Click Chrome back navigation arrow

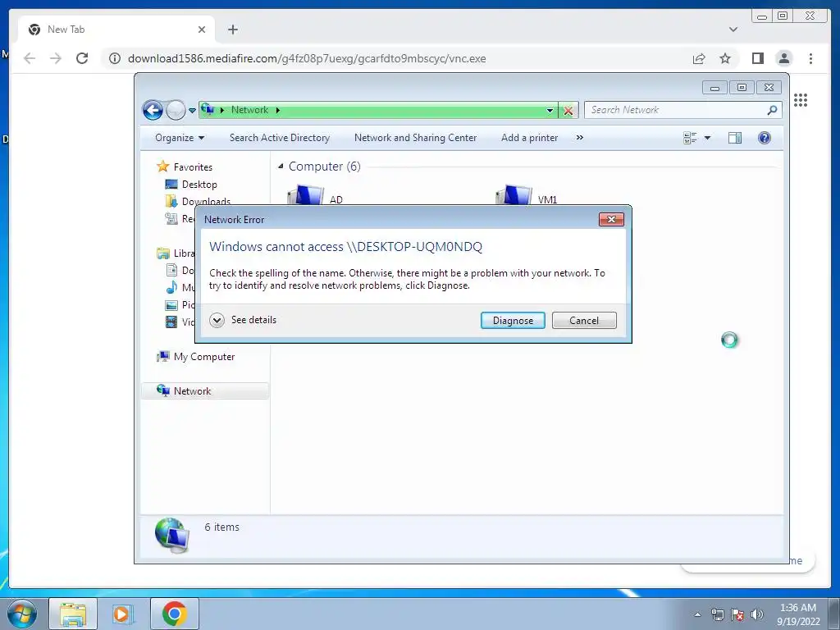tap(30, 58)
